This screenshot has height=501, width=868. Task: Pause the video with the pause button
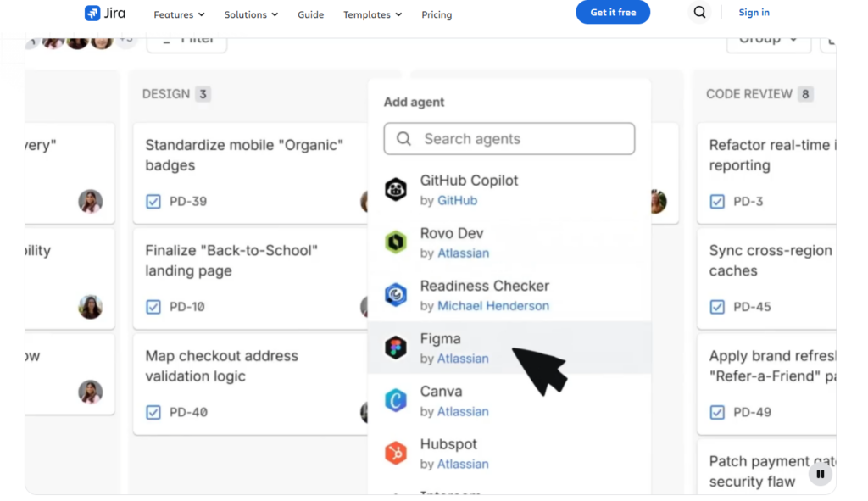pyautogui.click(x=821, y=474)
